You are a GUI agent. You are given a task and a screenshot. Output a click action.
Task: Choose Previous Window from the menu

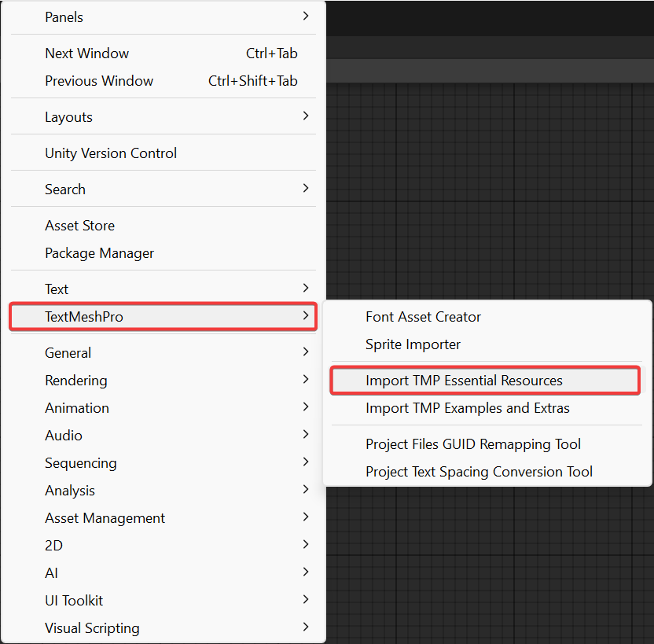point(99,81)
